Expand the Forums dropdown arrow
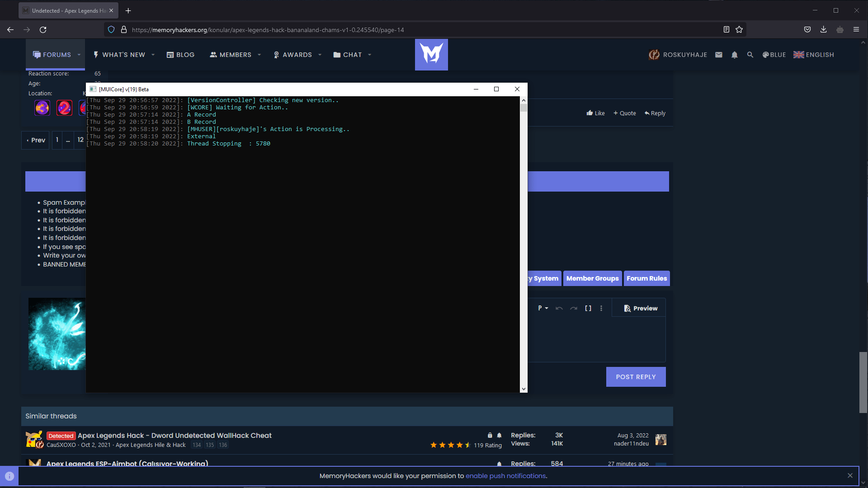 [x=79, y=55]
